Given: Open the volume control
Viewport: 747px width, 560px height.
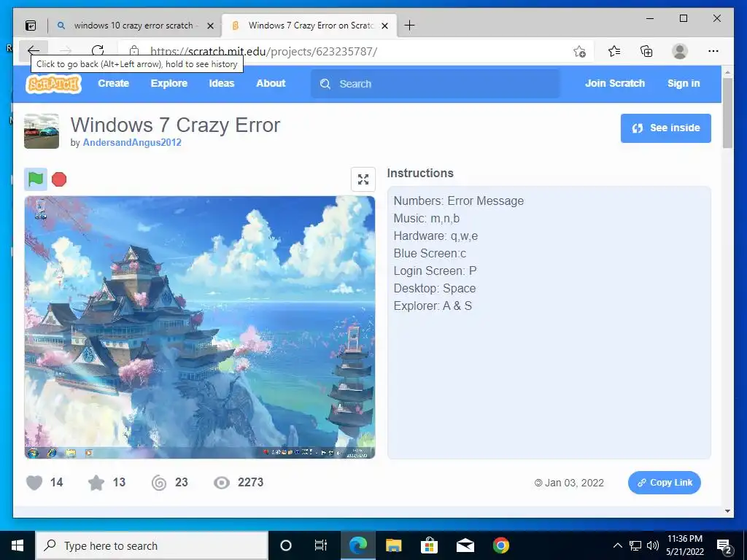Looking at the screenshot, I should tap(653, 545).
